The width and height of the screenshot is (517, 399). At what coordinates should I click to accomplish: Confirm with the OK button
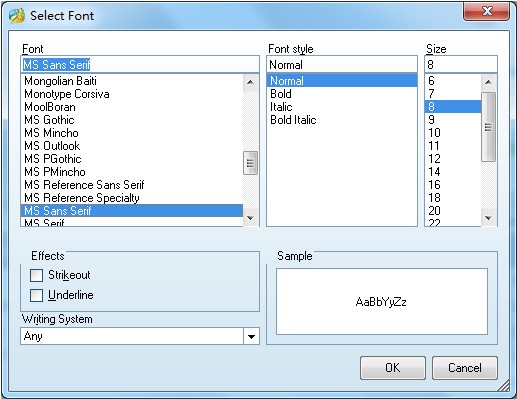click(x=393, y=368)
